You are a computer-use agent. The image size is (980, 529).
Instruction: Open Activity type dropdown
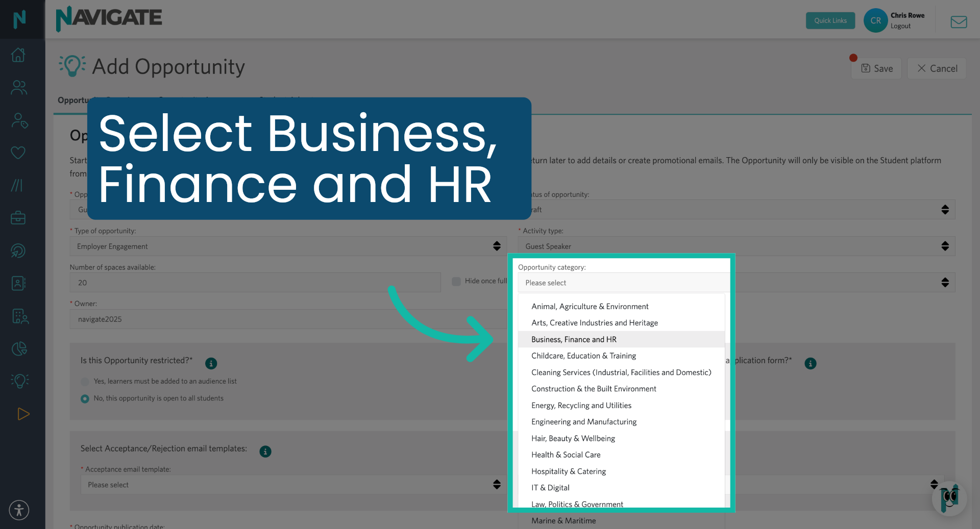click(x=737, y=246)
